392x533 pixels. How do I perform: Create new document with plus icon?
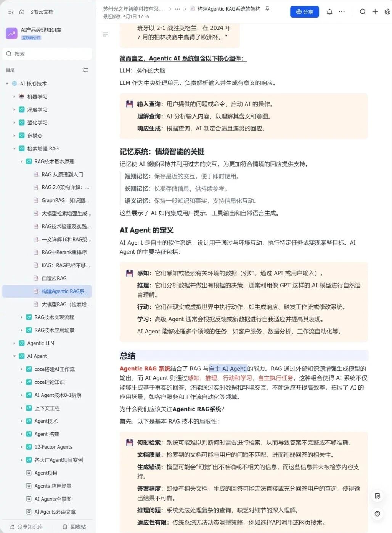tap(375, 12)
